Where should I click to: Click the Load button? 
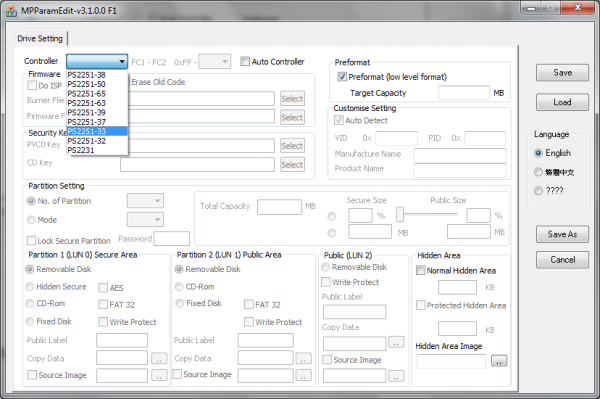[x=562, y=102]
